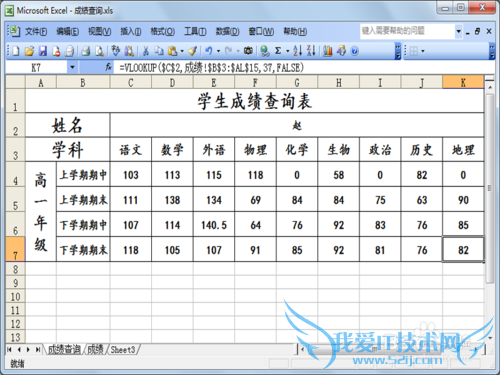Select the 成绩查询 sheet tab
The height and width of the screenshot is (375, 500).
64,349
